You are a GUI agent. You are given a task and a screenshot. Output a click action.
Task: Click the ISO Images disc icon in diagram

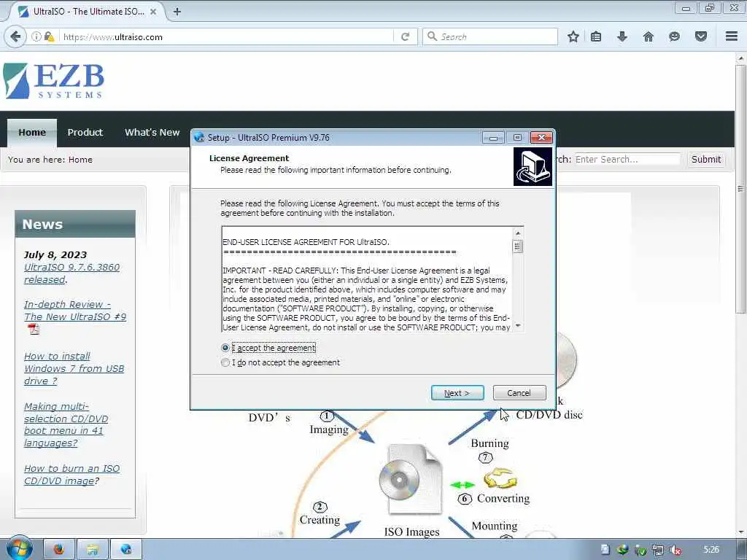[410, 480]
